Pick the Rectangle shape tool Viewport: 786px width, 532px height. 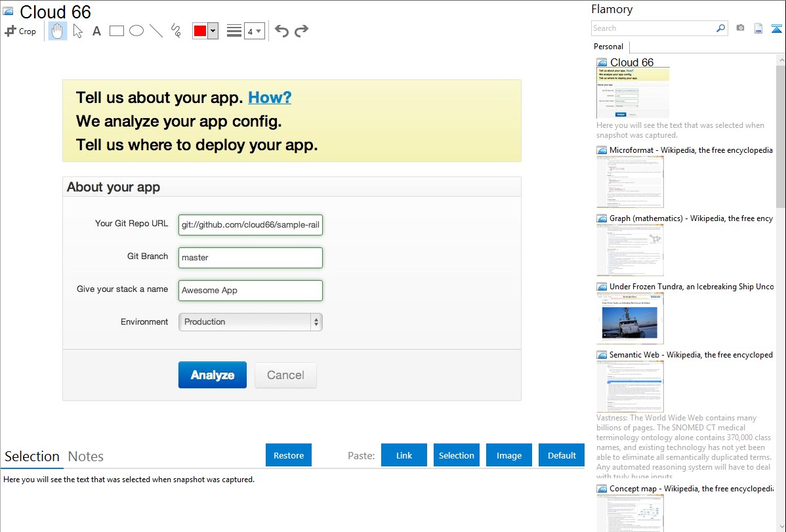tap(116, 31)
